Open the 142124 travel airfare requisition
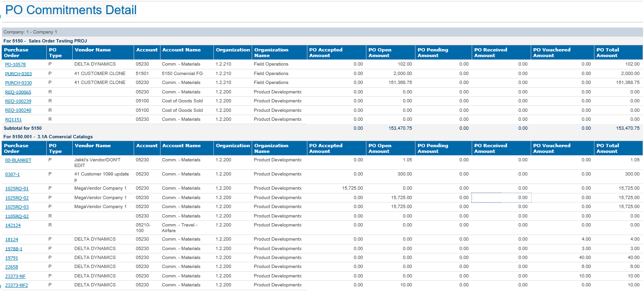This screenshot has height=293, width=644. [x=13, y=226]
